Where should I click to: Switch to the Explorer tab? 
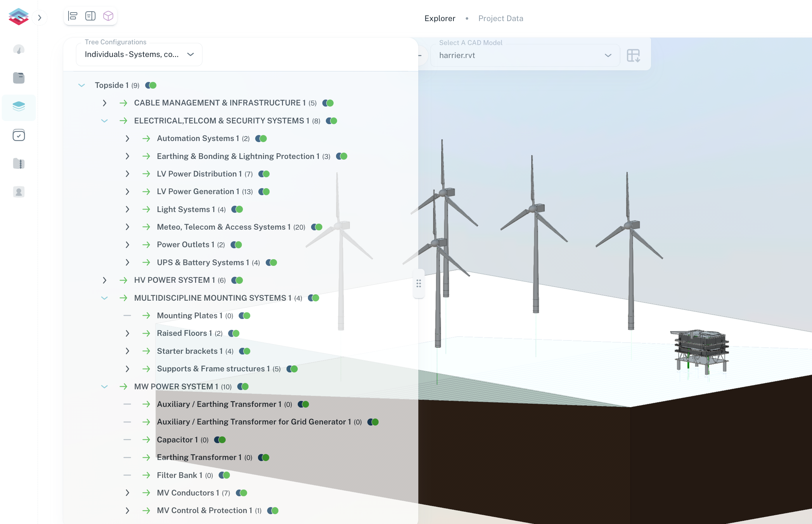(440, 18)
